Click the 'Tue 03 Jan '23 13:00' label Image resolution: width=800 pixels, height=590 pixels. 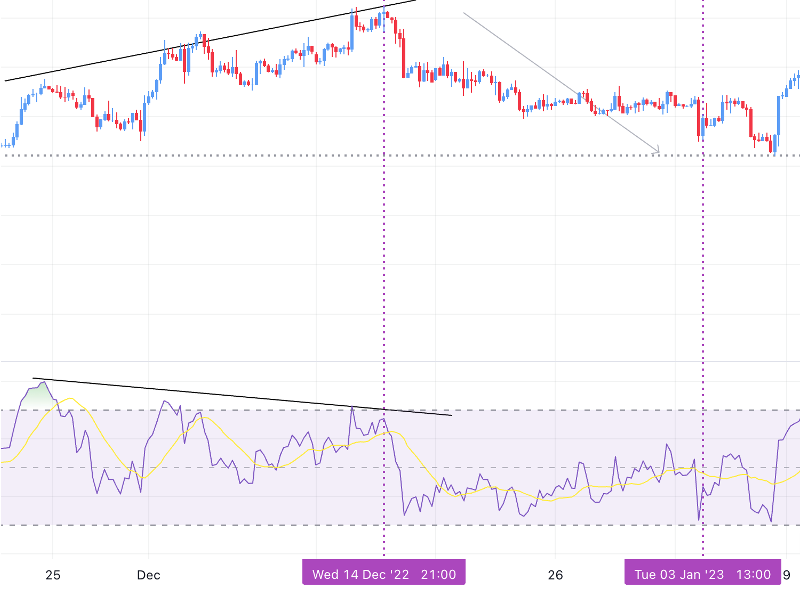point(703,574)
